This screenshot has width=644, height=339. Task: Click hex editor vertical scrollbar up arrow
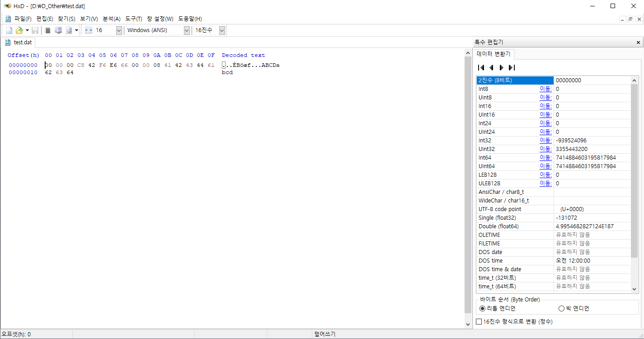468,53
